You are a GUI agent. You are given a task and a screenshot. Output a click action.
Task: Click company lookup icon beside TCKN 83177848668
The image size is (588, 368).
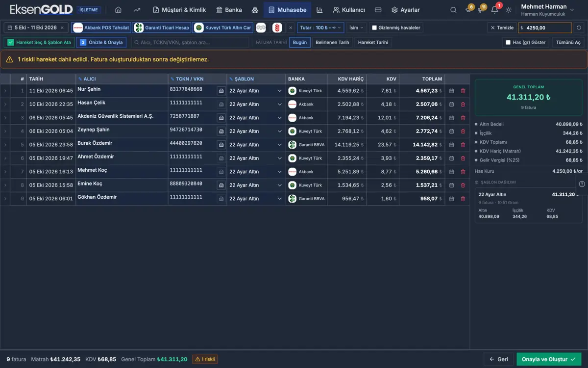[x=221, y=91]
